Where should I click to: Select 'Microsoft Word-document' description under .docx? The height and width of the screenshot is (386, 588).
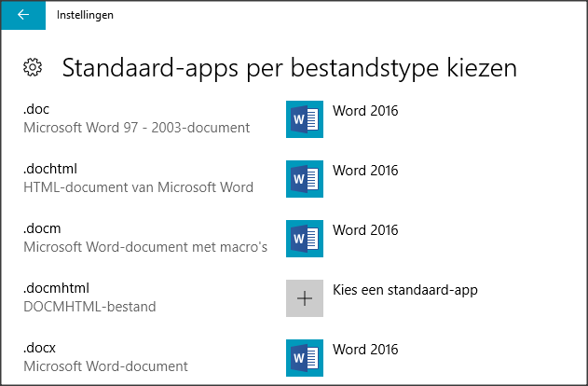tap(105, 366)
